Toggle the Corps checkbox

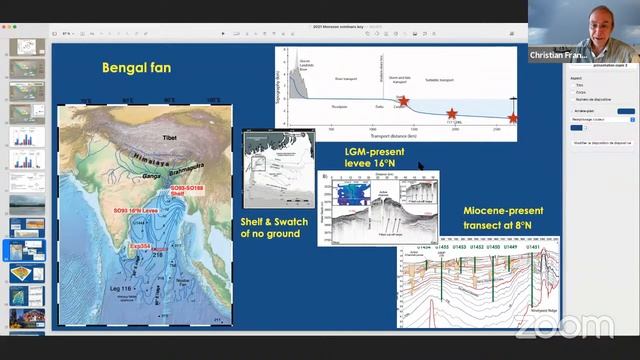coord(573,92)
